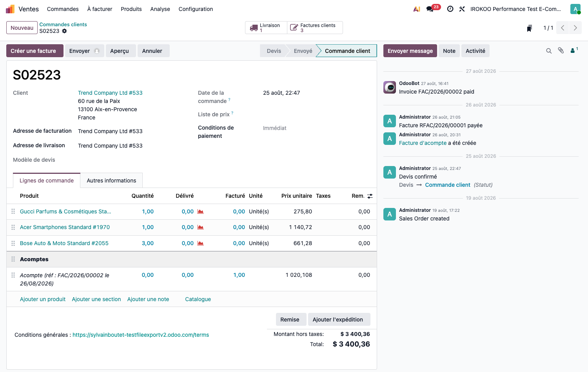588x372 pixels.
Task: Open the AI assistant icon in top bar
Action: pyautogui.click(x=417, y=9)
